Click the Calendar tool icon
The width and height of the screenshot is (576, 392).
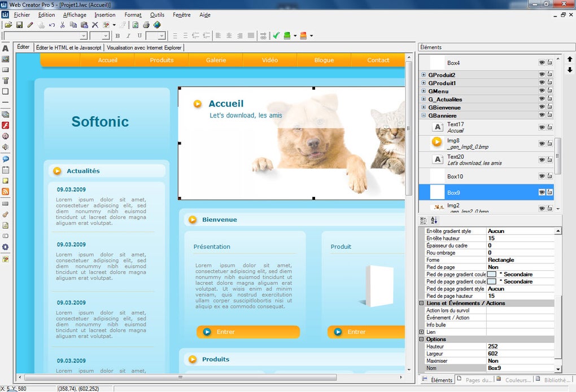tap(6, 170)
